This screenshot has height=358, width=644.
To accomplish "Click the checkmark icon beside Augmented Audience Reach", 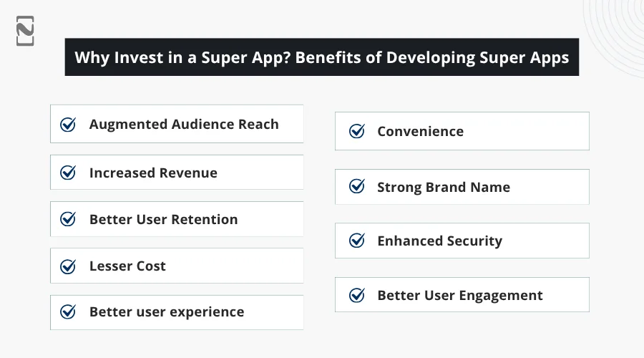I will pos(68,125).
